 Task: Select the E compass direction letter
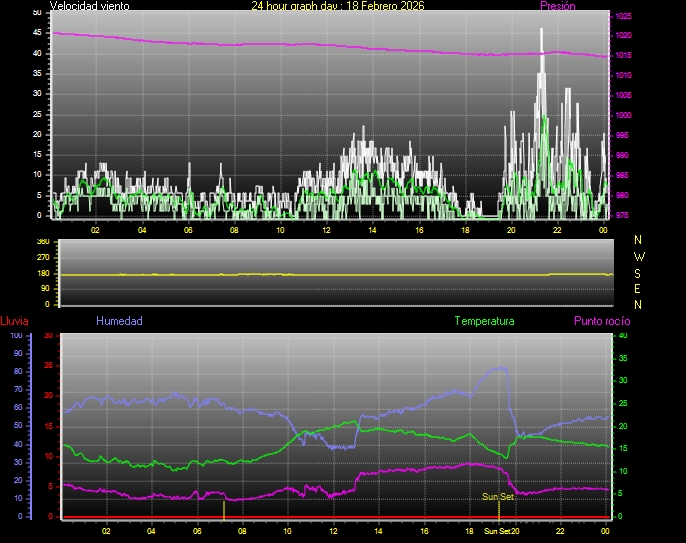(639, 288)
